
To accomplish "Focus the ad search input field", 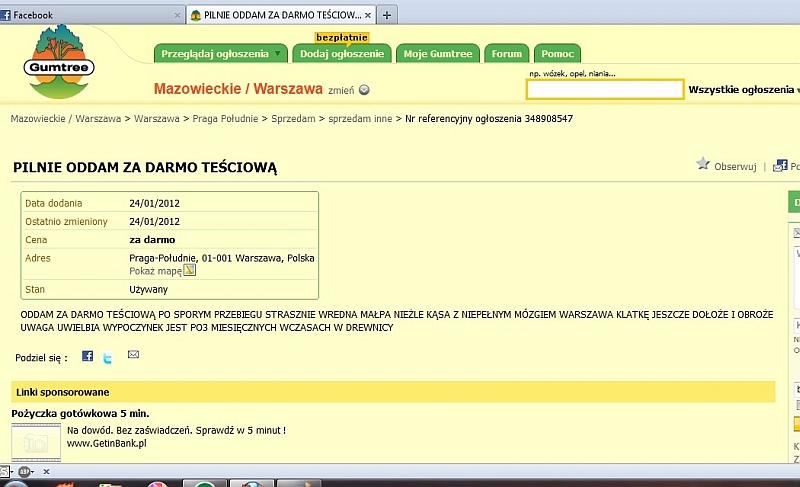I will [605, 90].
